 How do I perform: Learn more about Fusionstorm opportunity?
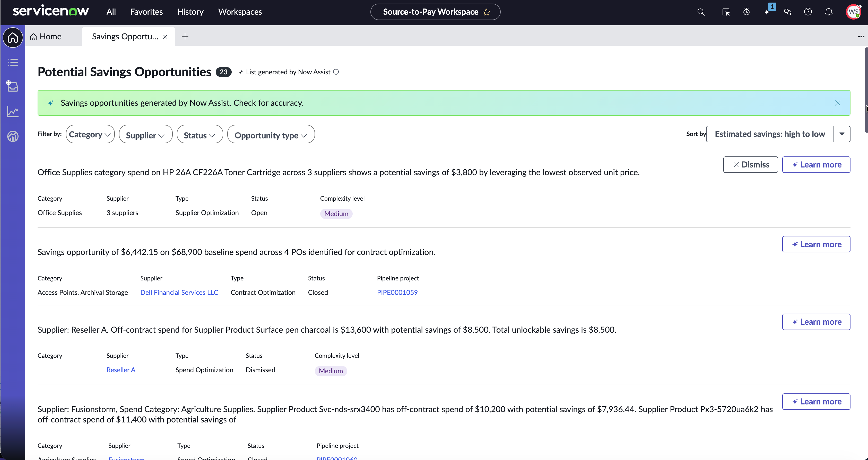816,401
